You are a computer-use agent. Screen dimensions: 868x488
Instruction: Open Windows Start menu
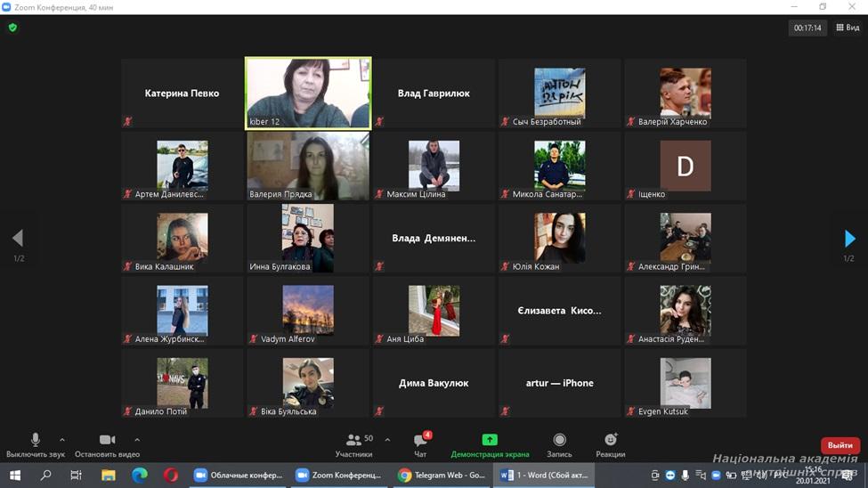[15, 476]
